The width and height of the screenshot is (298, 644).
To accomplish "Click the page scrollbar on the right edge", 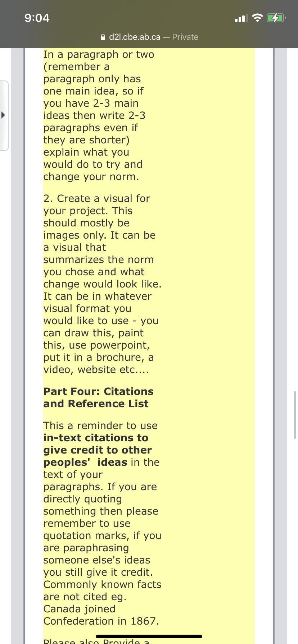I will point(295,415).
